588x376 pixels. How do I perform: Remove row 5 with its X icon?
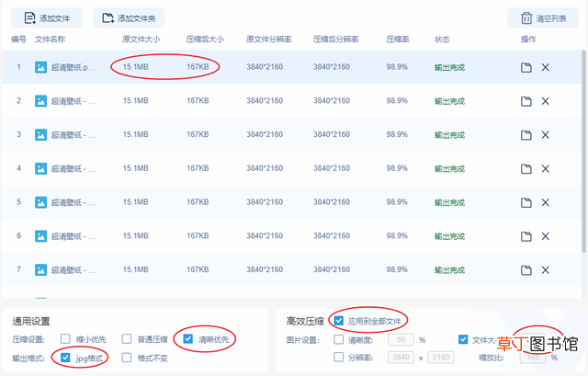545,202
